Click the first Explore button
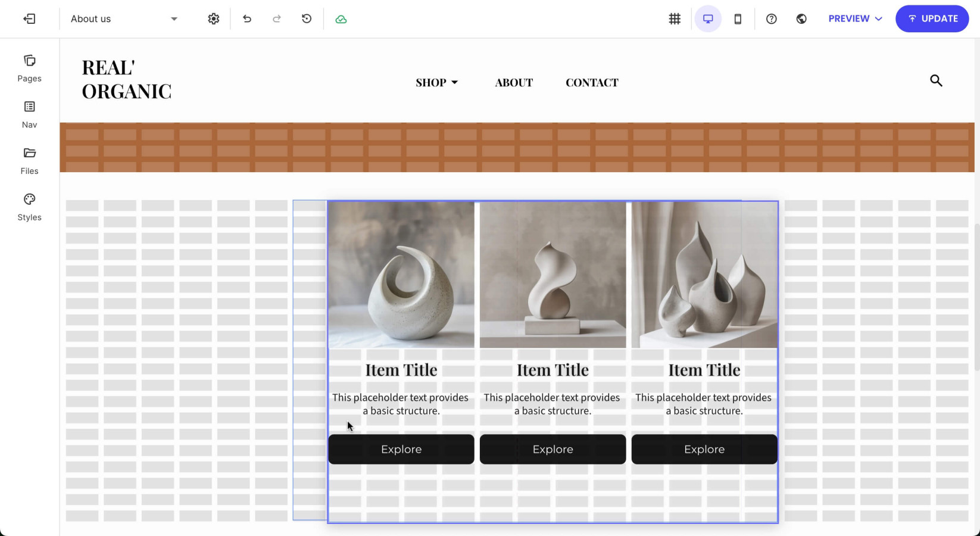The height and width of the screenshot is (536, 980). tap(401, 449)
